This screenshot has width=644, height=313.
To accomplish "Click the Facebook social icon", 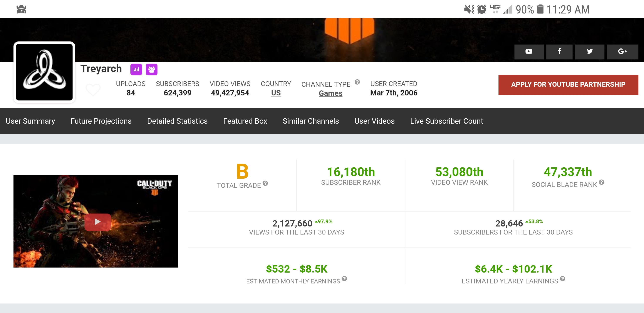I will point(559,52).
